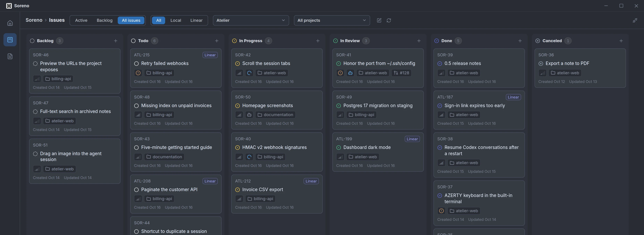The width and height of the screenshot is (644, 235).
Task: Select the All source filter tab
Action: click(x=159, y=20)
